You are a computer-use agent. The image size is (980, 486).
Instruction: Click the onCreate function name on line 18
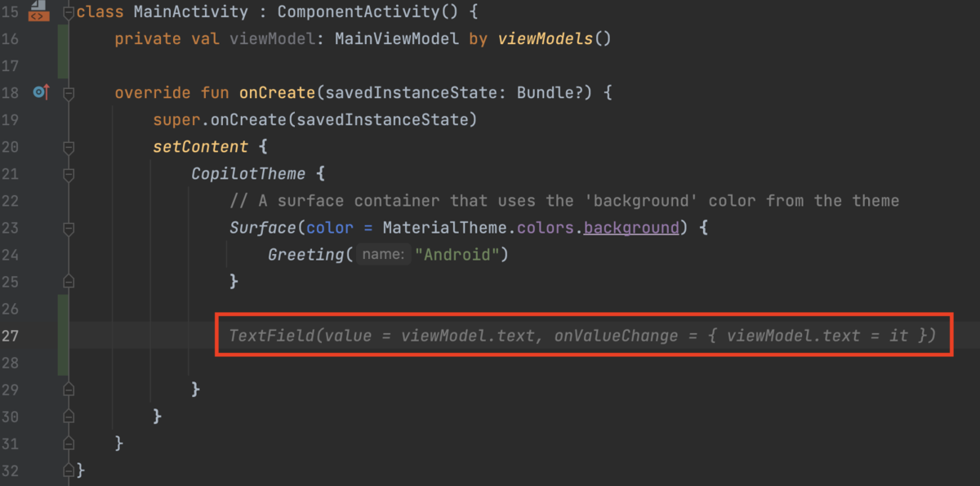tap(277, 93)
